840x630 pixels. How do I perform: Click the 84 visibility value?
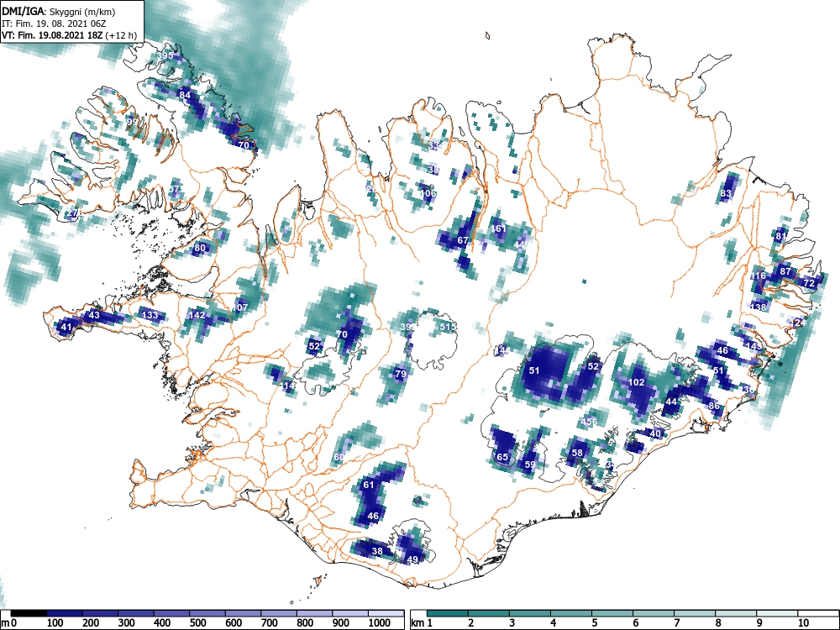[185, 96]
